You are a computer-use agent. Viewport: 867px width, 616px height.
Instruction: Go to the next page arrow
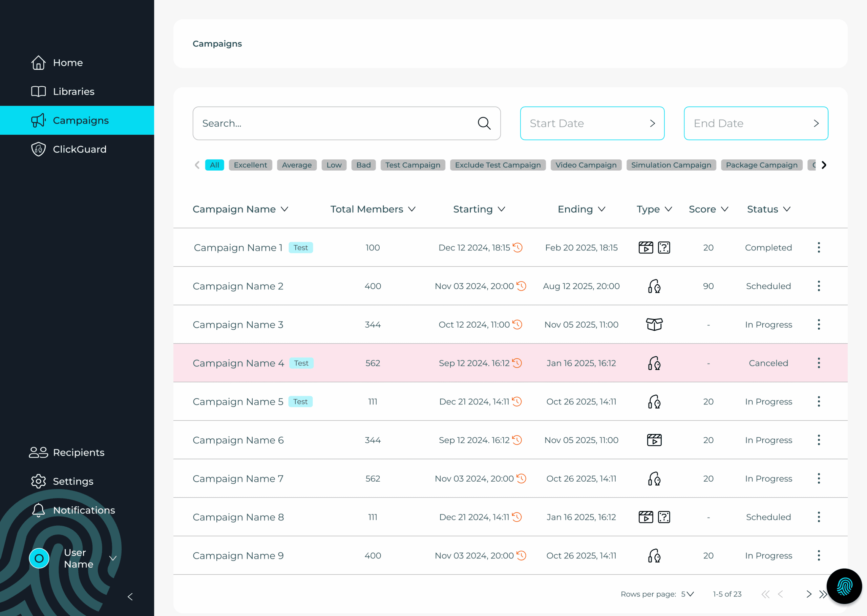[x=809, y=594]
